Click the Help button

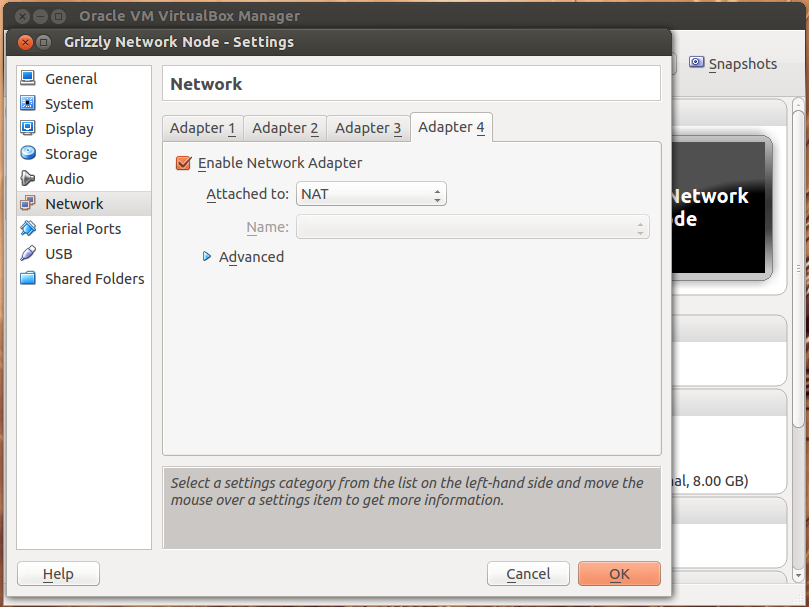58,574
